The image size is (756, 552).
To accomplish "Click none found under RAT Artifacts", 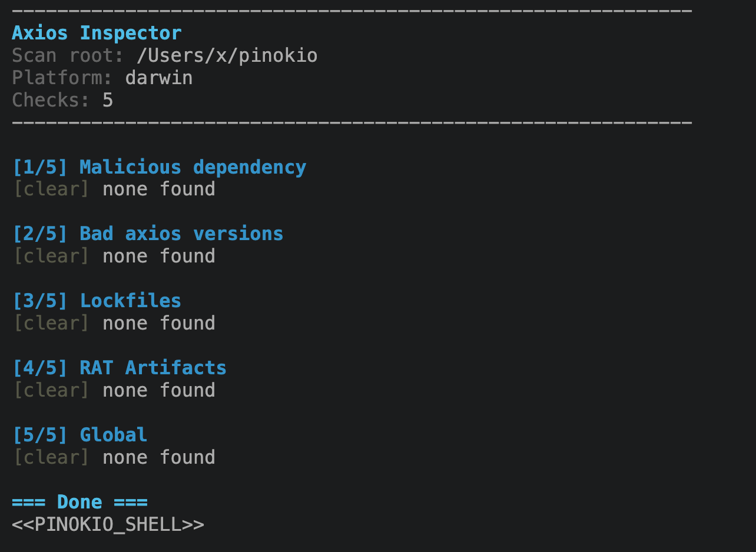I will click(x=159, y=391).
